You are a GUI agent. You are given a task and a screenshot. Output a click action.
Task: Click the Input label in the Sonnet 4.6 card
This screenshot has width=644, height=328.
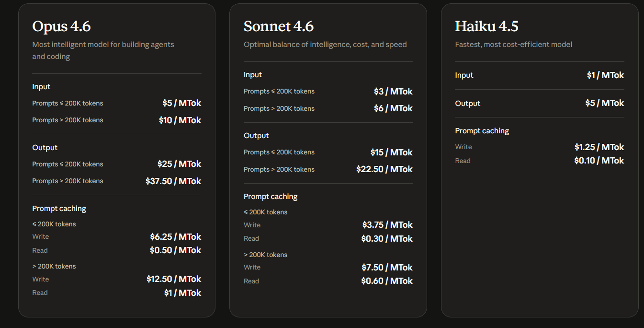click(x=253, y=75)
